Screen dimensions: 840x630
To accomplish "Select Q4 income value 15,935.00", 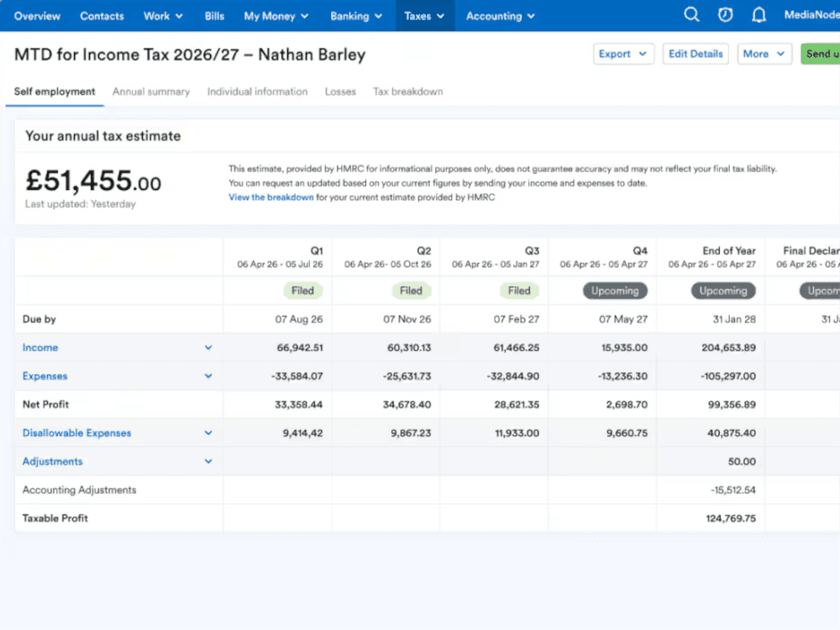I will point(625,348).
